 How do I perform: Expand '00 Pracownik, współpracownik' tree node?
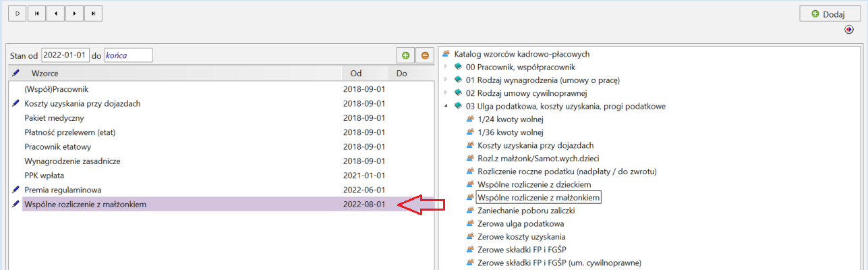pos(446,67)
